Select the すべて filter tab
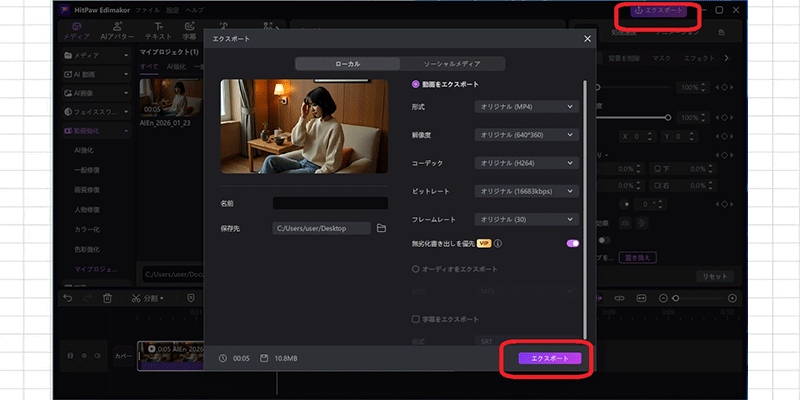800x400 pixels. 149,67
